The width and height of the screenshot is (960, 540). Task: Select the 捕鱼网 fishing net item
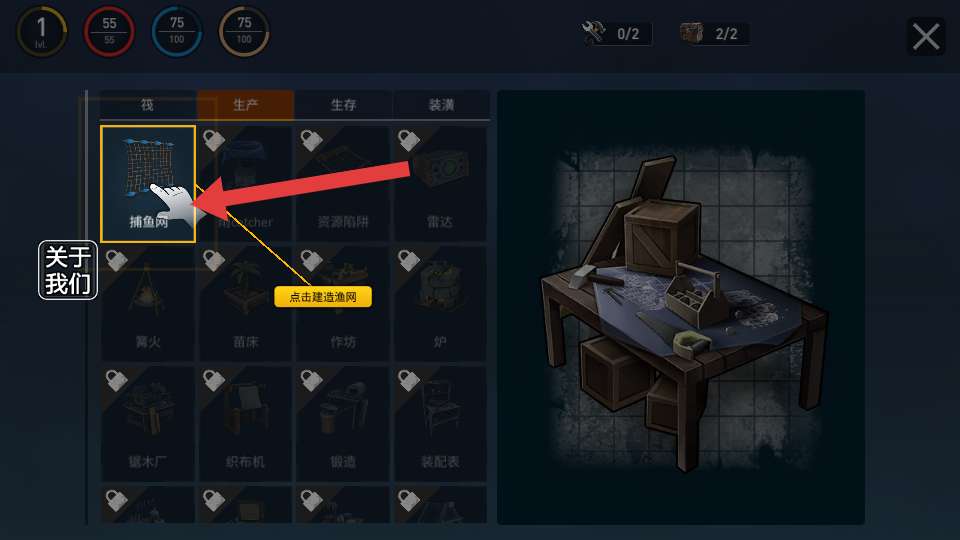coord(148,184)
